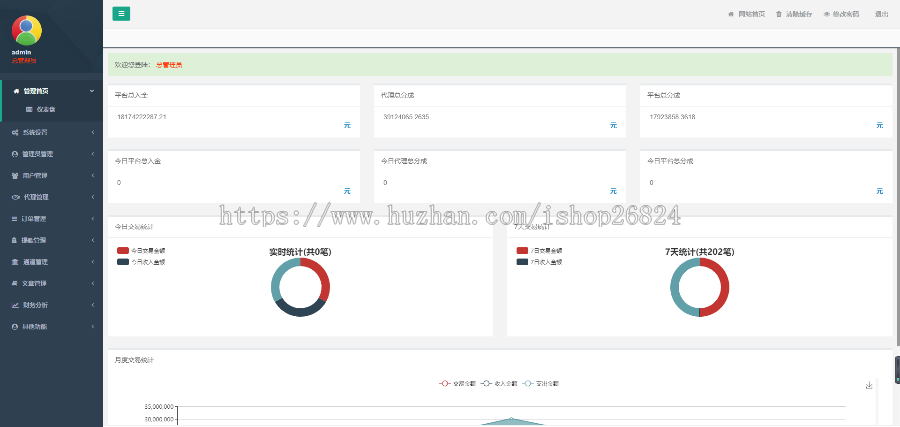Toggle the teal third legend of monthly chart

[x=540, y=383]
